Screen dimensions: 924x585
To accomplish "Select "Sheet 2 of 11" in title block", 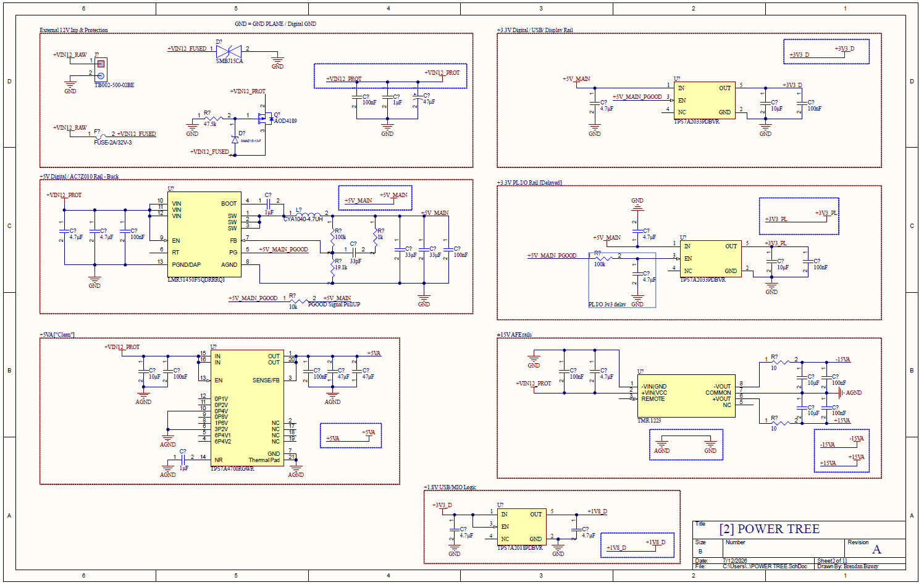I will (x=833, y=561).
